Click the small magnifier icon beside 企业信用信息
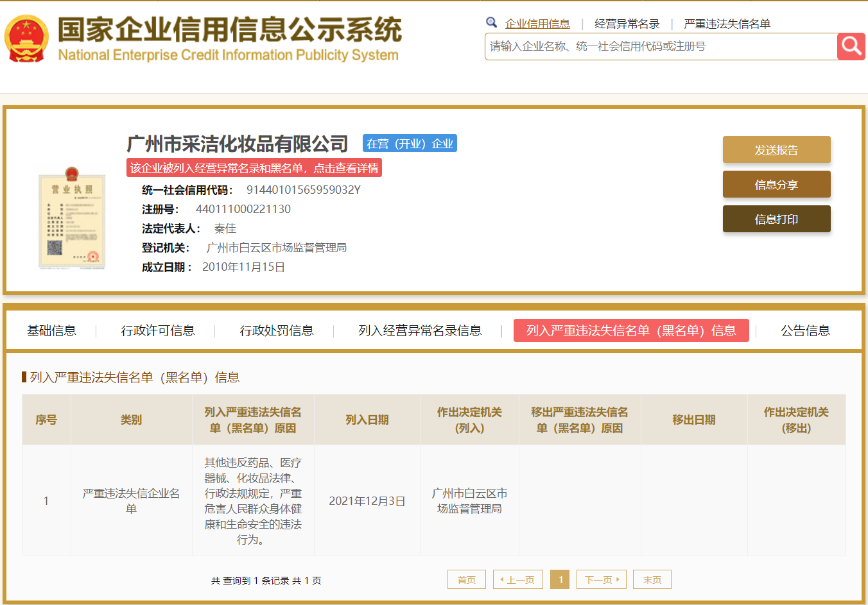This screenshot has height=605, width=868. pos(491,23)
